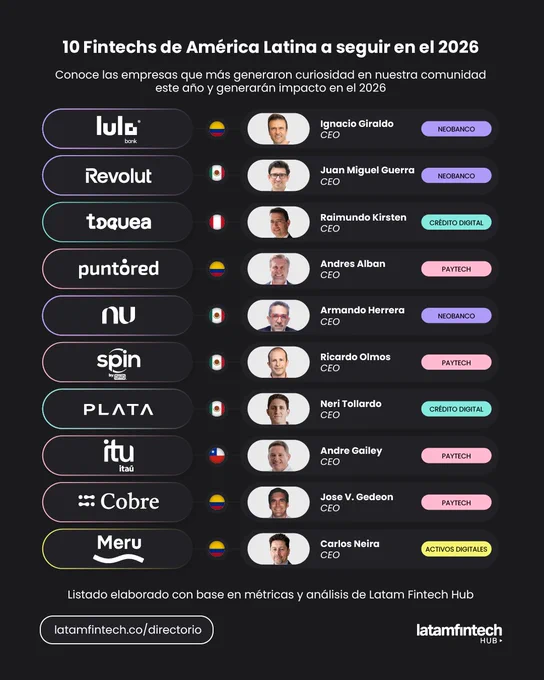Viewport: 544px width, 680px height.
Task: Select Armando Herrera's portrait thumbnail
Action: pyautogui.click(x=279, y=316)
